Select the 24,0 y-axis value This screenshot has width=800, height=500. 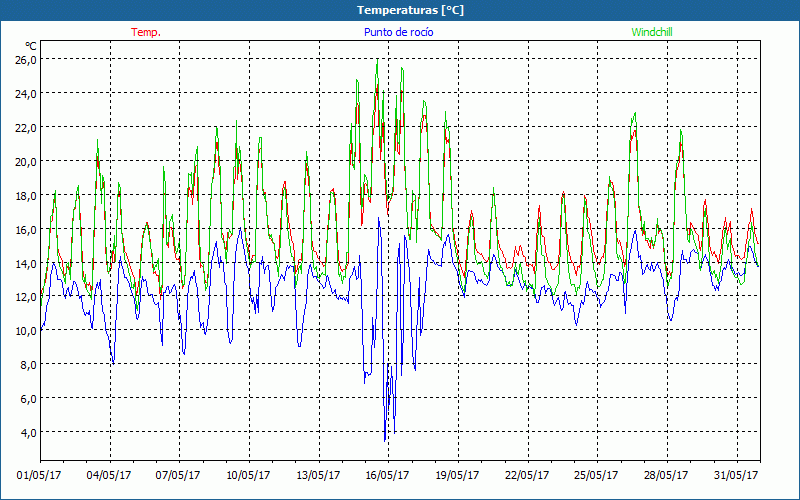tap(27, 94)
